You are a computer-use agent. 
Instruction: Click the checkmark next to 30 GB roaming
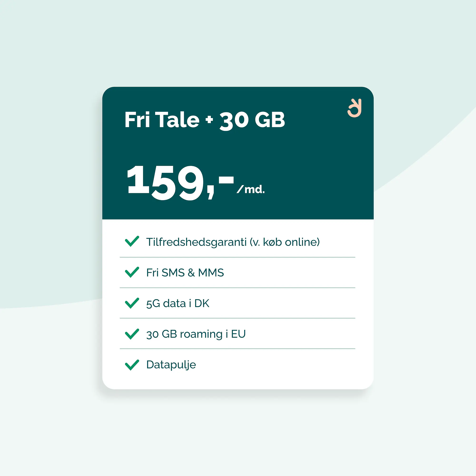[132, 334]
